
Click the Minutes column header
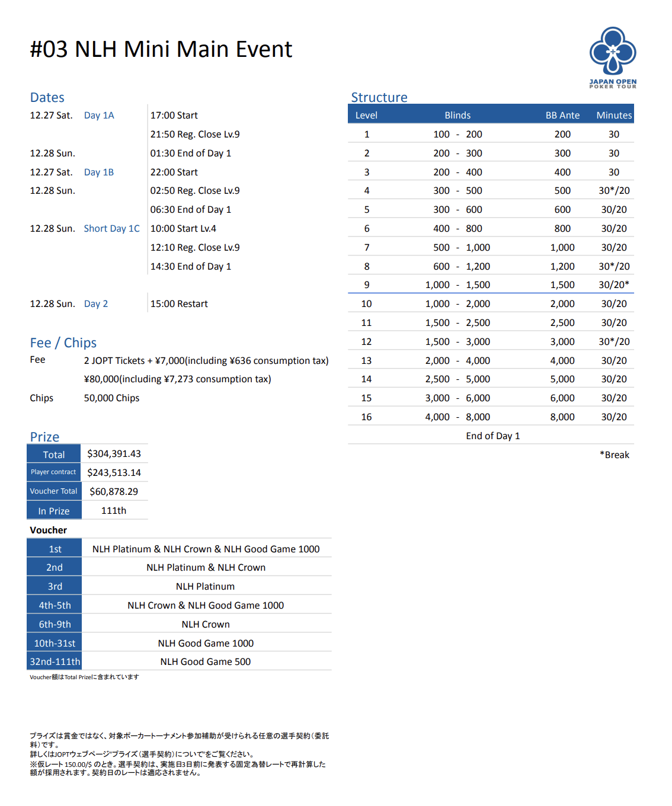click(614, 116)
